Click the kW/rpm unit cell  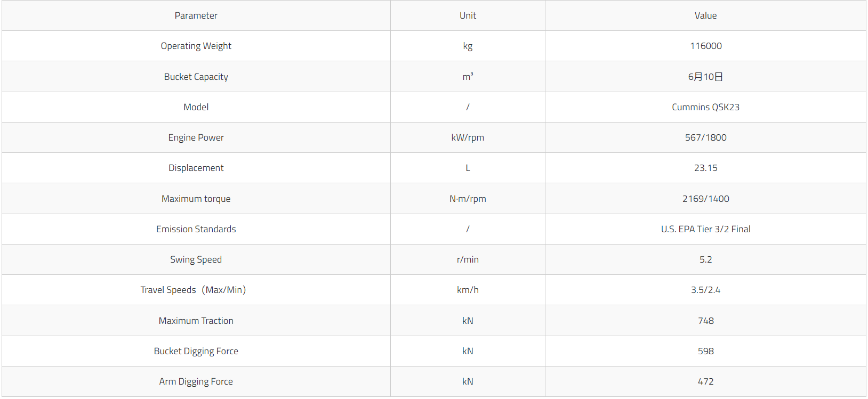(468, 137)
